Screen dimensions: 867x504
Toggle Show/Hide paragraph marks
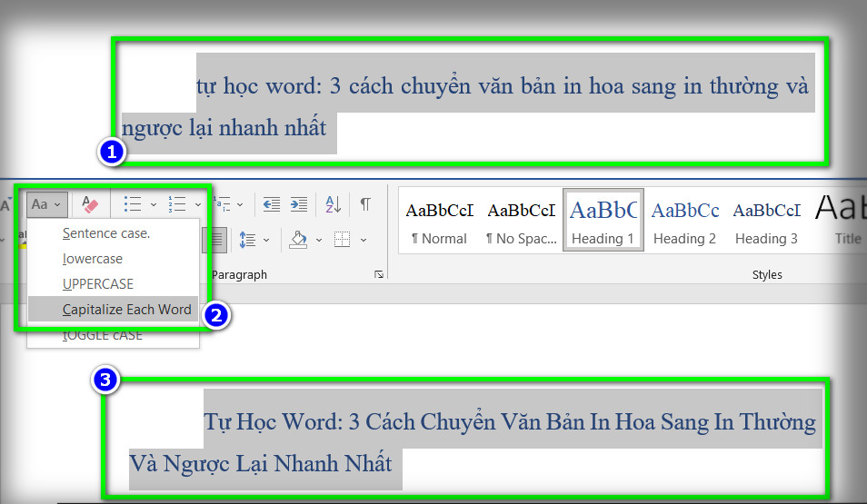click(x=365, y=204)
